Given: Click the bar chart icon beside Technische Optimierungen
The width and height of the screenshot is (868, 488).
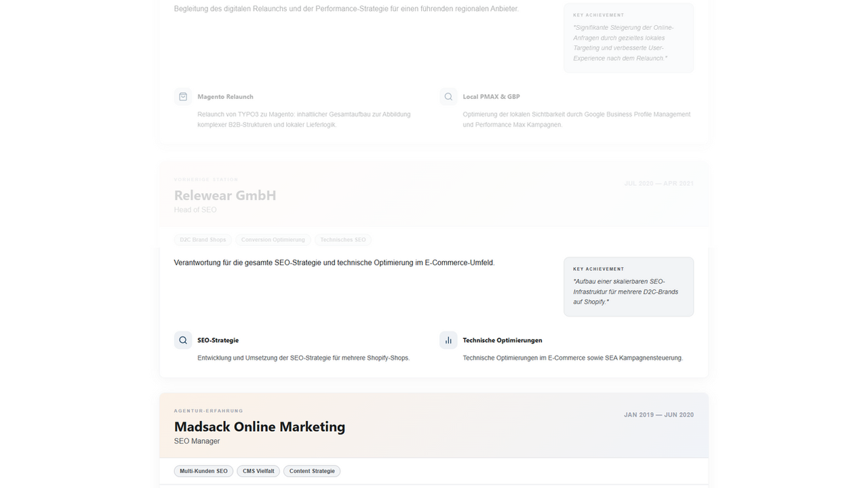Looking at the screenshot, I should (448, 340).
